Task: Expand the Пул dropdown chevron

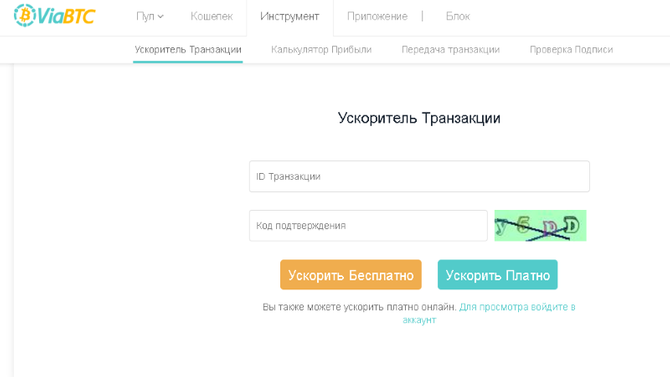Action: tap(161, 17)
